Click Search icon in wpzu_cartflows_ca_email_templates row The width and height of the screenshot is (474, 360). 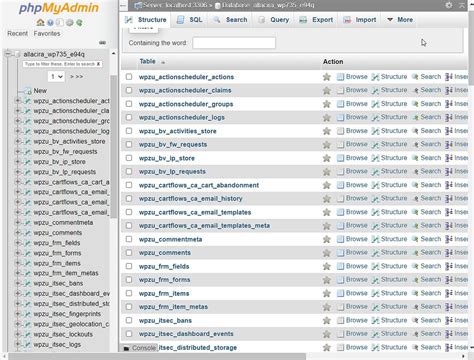click(x=415, y=212)
